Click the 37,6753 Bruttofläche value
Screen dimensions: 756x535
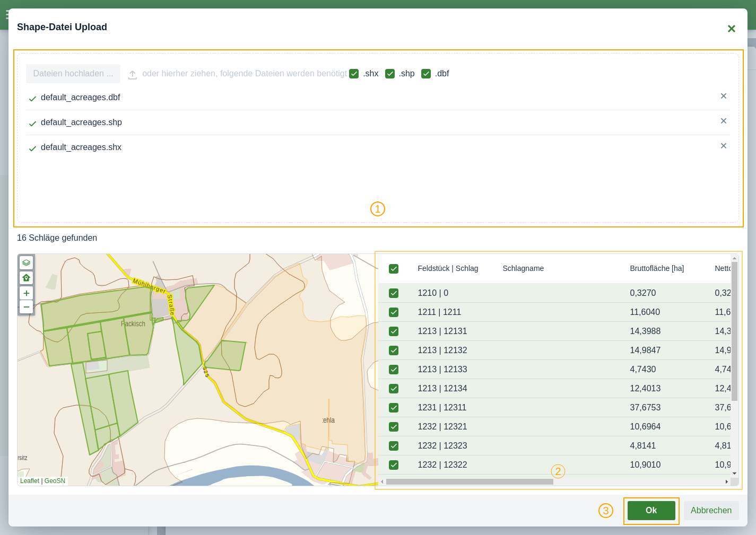[x=645, y=408]
